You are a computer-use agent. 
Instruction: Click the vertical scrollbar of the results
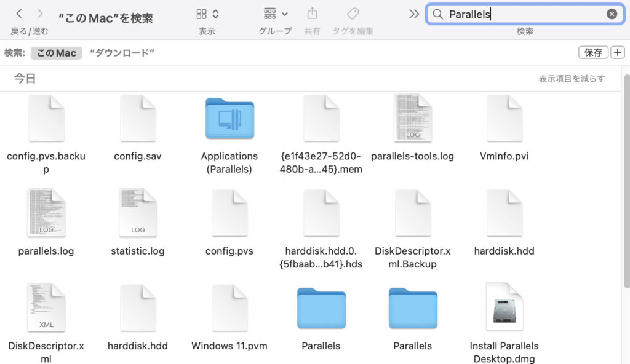click(626, 181)
